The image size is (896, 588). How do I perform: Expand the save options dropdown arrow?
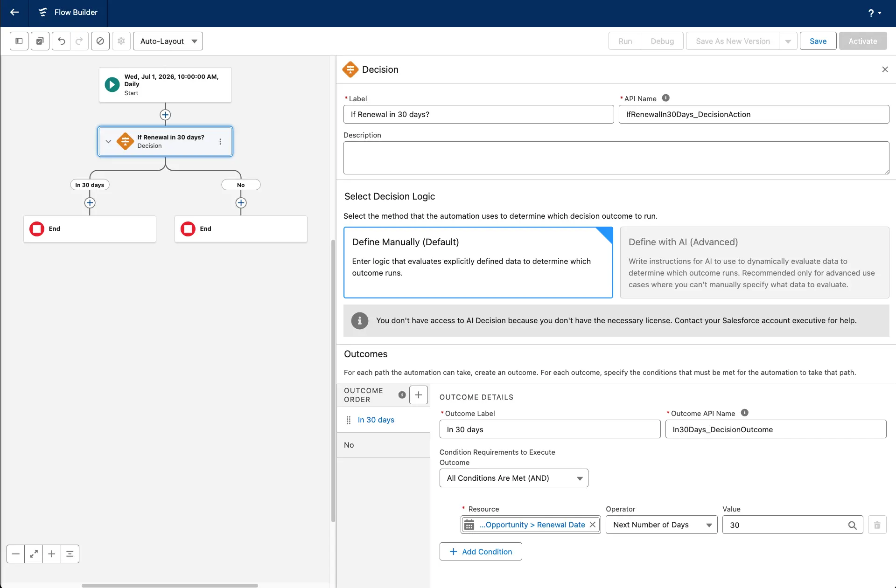coord(788,41)
